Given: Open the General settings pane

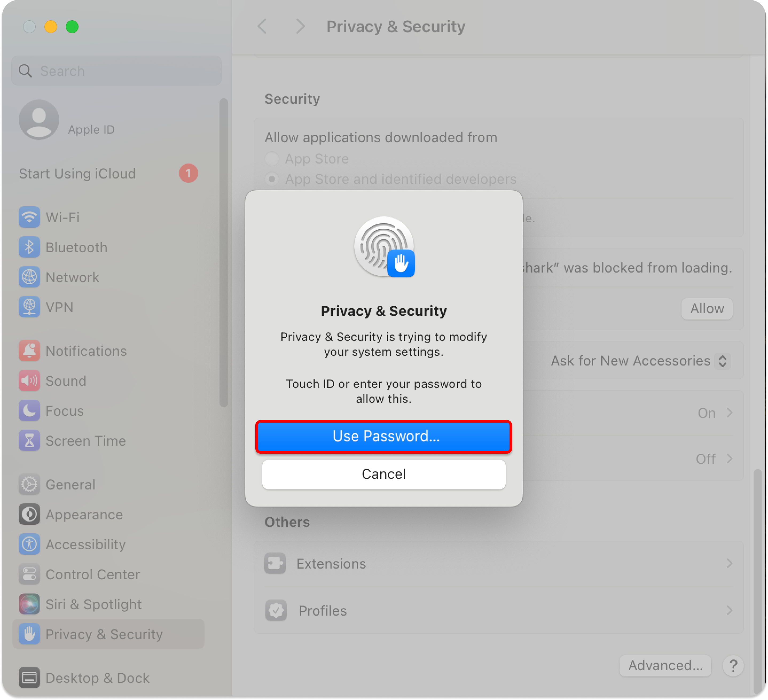Looking at the screenshot, I should (70, 484).
